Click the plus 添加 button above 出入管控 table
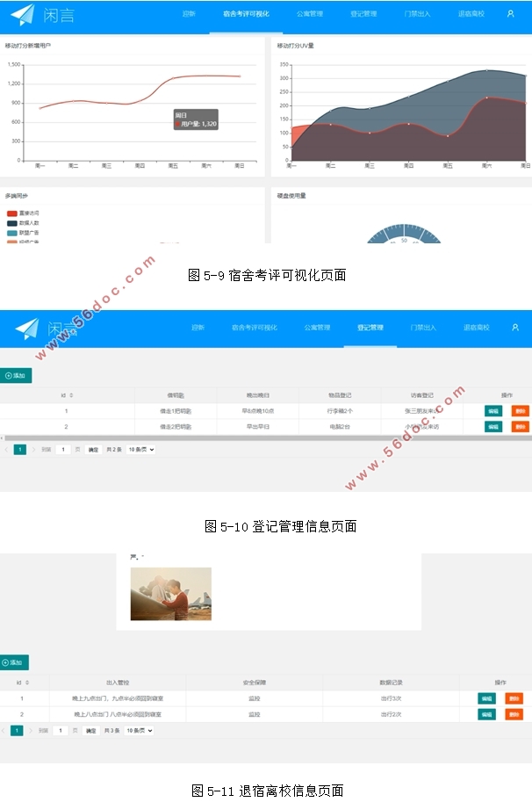 pos(14,662)
